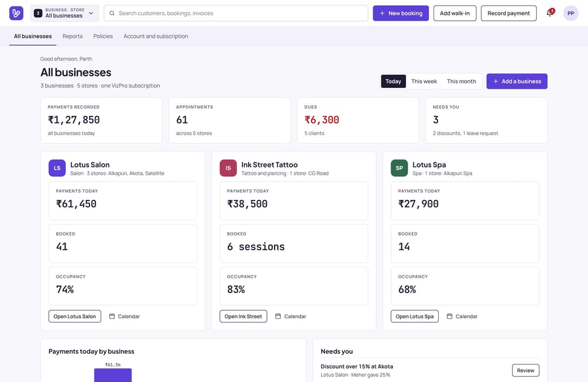The height and width of the screenshot is (382, 588).
Task: Click the IS badge for Ink Street Tattoo
Action: point(228,168)
